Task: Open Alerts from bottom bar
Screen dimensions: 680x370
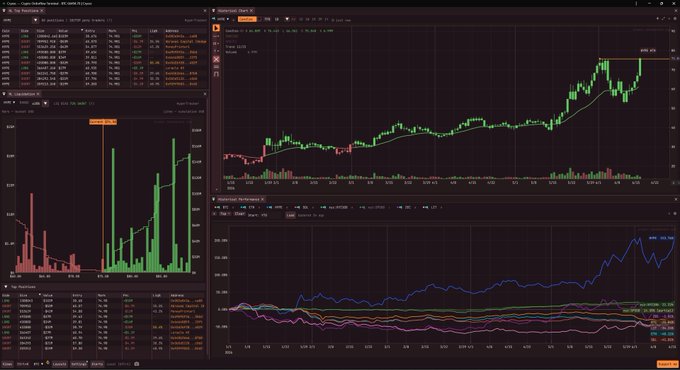Action: point(97,364)
